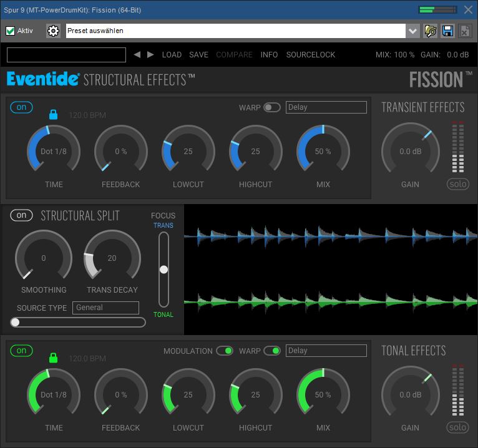This screenshot has height=448, width=478.
Task: Click LOAD in the plugin menu bar
Action: pos(172,55)
